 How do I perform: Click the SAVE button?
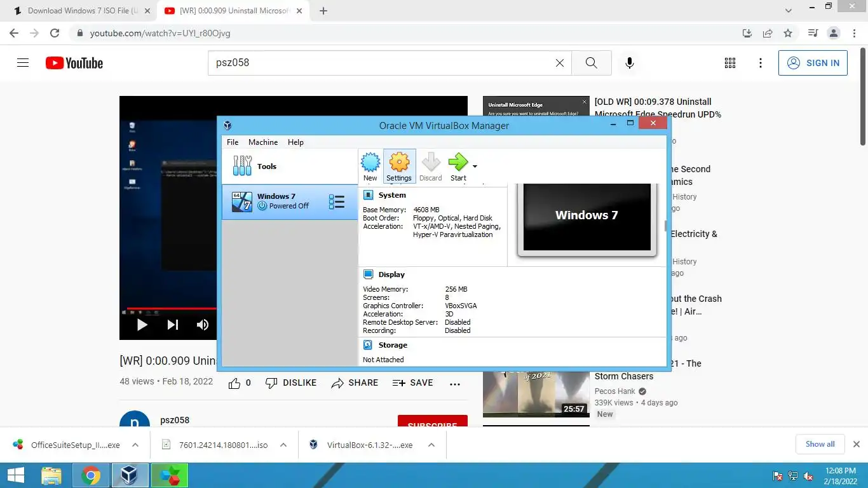(x=413, y=383)
